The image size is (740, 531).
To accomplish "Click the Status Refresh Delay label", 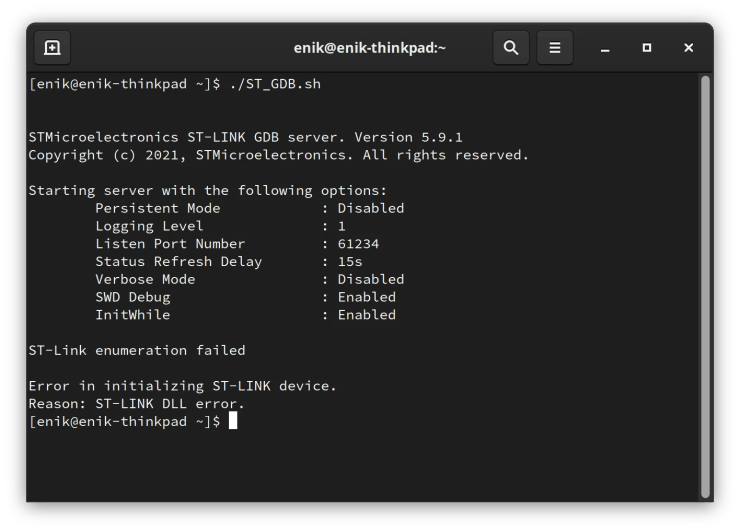I will pyautogui.click(x=178, y=261).
